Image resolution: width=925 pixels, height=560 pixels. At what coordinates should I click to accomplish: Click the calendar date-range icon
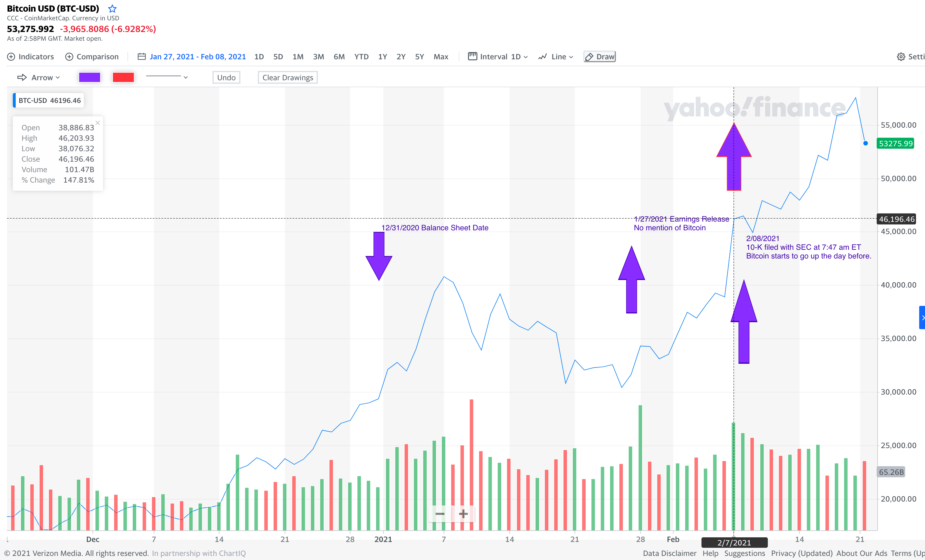(141, 56)
